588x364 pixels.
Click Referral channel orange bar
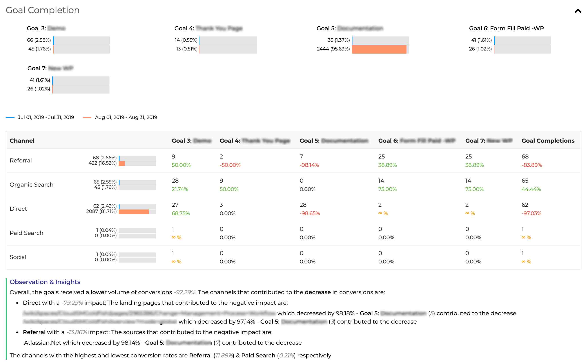122,164
